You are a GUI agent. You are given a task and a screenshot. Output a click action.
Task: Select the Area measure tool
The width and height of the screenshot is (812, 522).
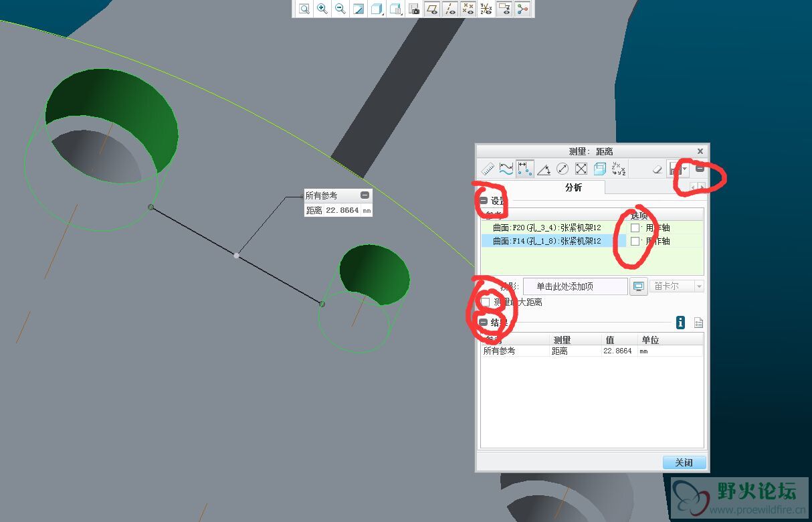[581, 169]
